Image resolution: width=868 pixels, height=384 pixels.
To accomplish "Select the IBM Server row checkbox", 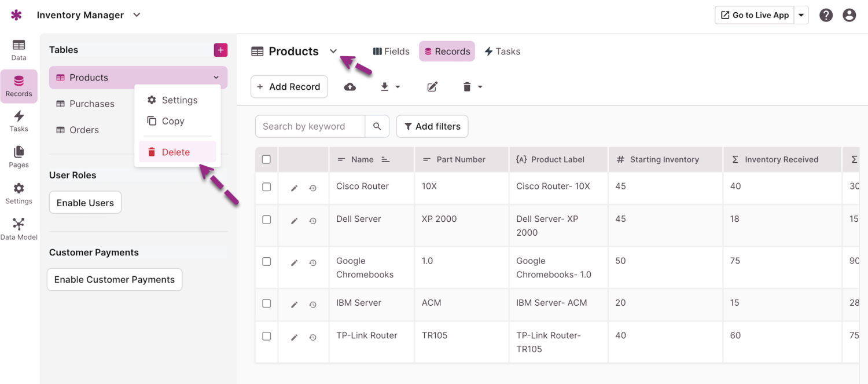I will point(266,303).
